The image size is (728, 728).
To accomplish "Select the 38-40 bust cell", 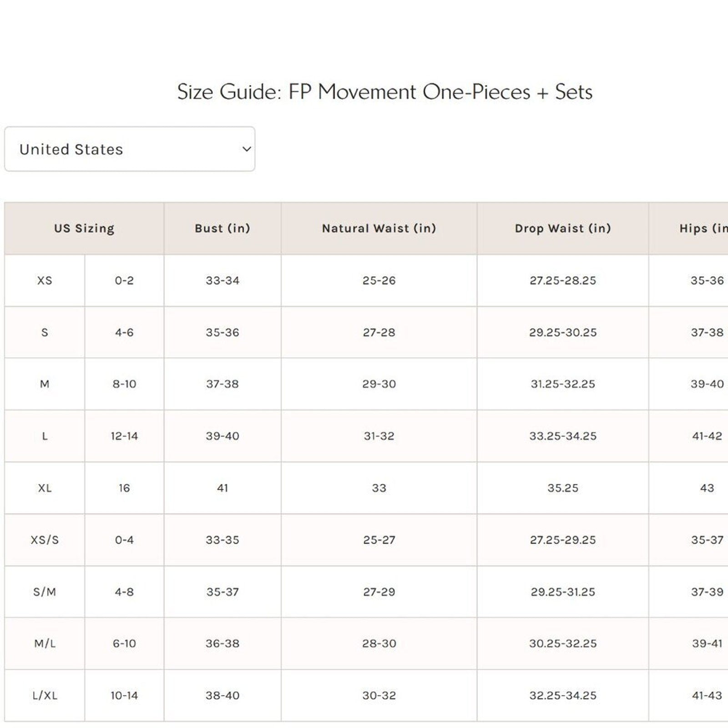I will (x=222, y=696).
